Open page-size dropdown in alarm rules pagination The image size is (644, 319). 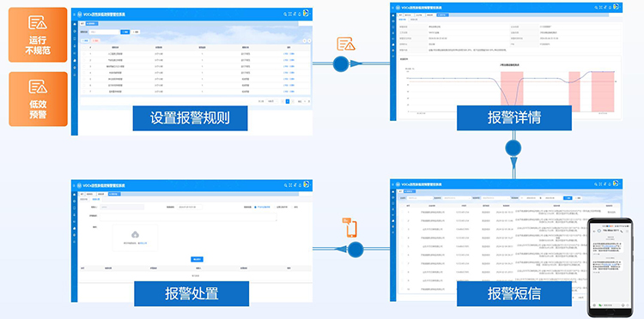click(271, 101)
